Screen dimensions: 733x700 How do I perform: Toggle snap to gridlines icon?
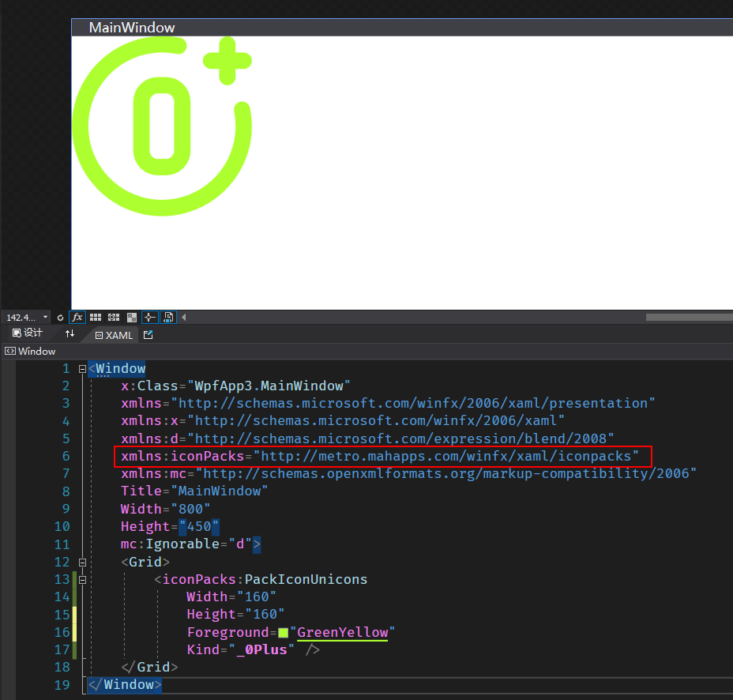pos(114,318)
